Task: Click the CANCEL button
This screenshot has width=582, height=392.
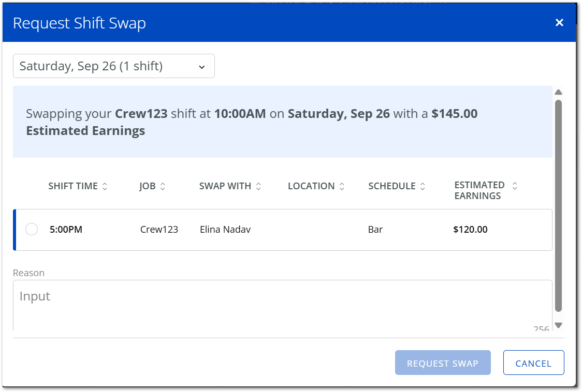Action: click(533, 363)
